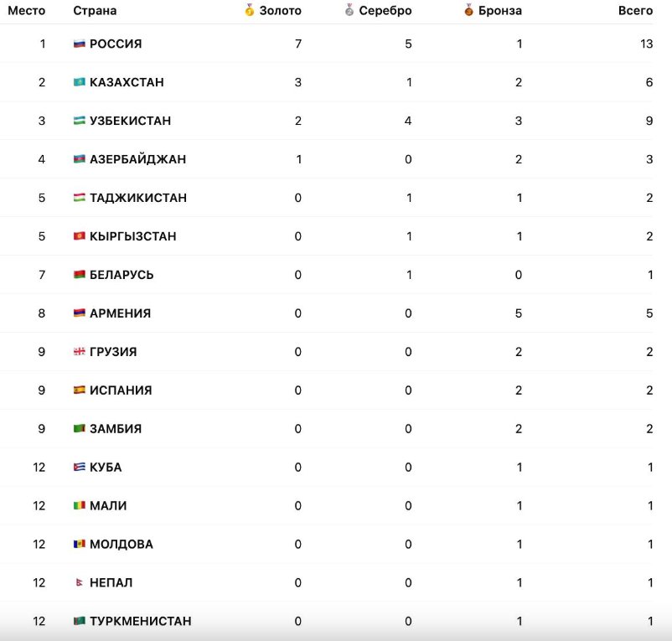Click the Cuba flag icon
The height and width of the screenshot is (641, 672).
(x=80, y=468)
